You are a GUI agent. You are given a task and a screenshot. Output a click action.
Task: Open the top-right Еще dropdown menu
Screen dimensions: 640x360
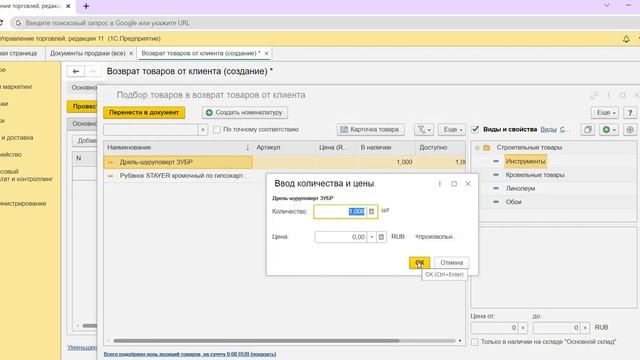[x=604, y=113]
